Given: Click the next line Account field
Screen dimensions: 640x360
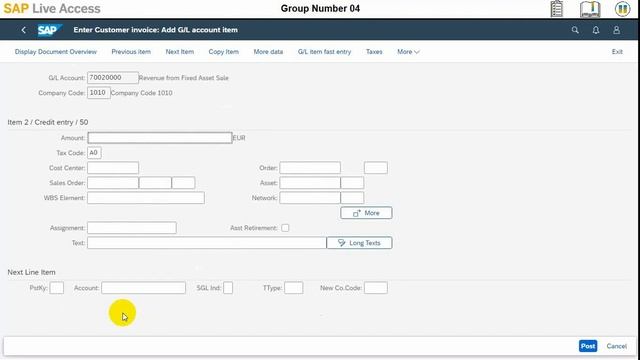Looking at the screenshot, I should click(143, 288).
